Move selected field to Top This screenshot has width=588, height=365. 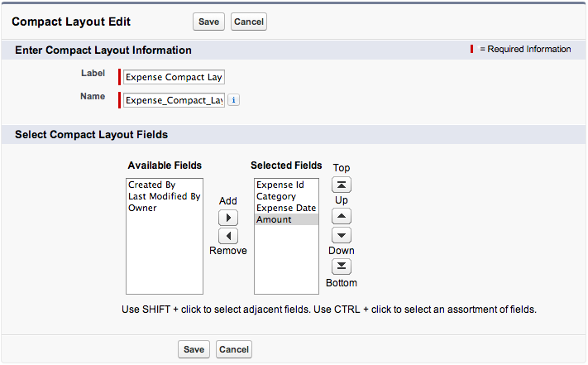point(342,185)
